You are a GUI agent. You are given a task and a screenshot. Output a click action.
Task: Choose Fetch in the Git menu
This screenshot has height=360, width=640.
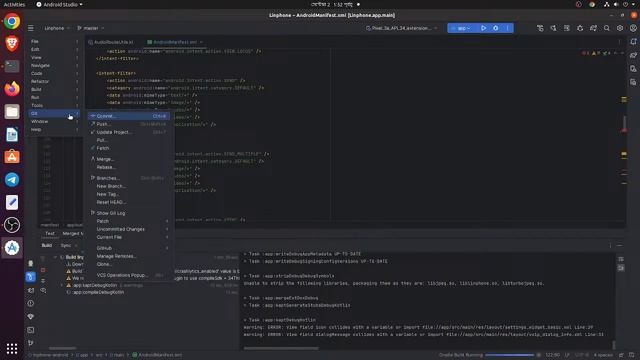pos(129,148)
